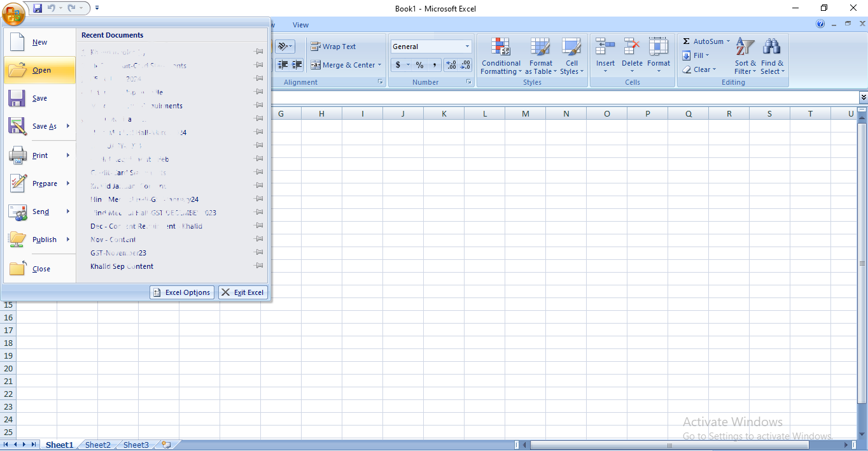Click the horizontal scrollbar right arrow
This screenshot has height=451, width=868.
tap(846, 445)
